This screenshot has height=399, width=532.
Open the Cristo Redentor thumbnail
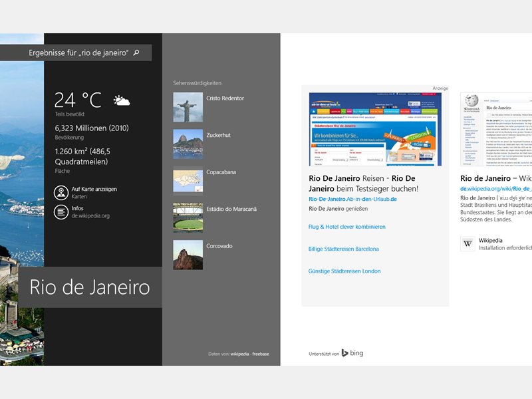click(188, 107)
